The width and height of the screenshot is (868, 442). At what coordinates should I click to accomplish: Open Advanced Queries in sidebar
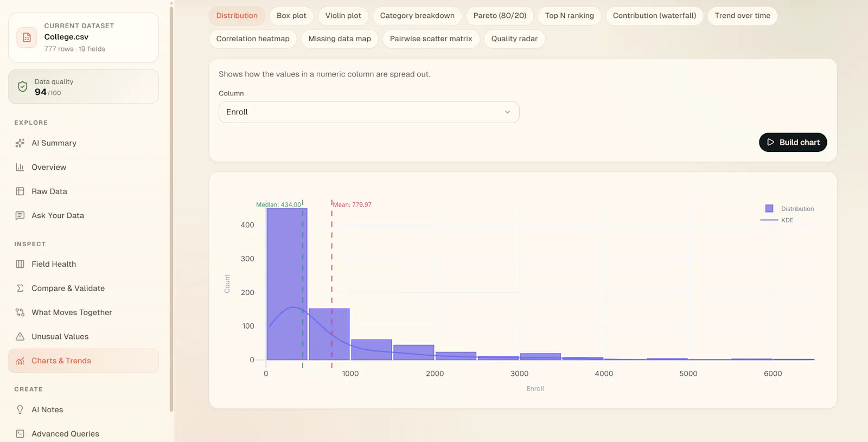84,434
